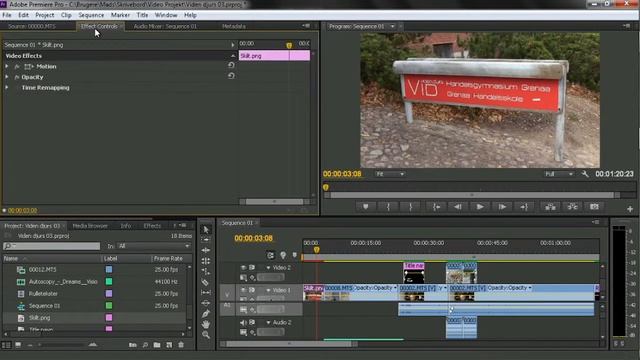Open the 'In: All' search scope dropdown

tap(153, 246)
